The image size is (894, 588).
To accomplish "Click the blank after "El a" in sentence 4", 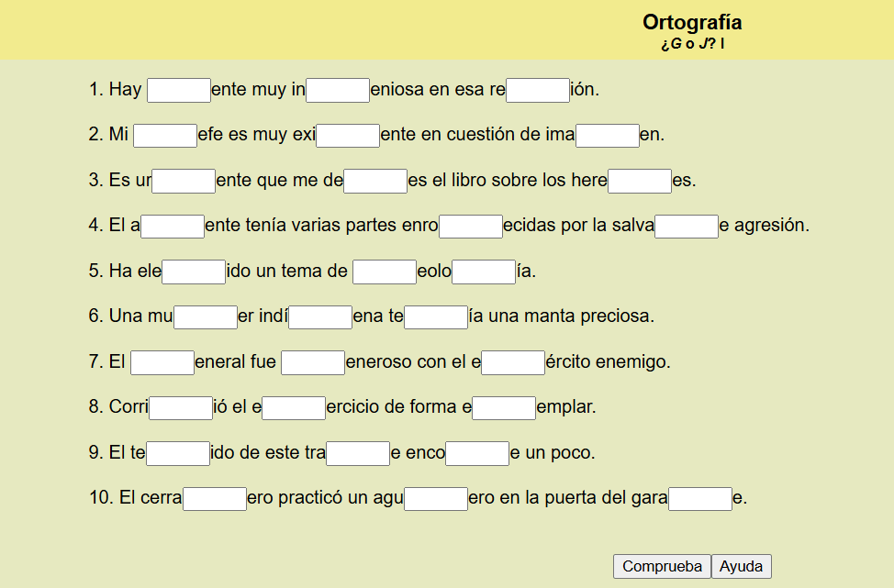I will pyautogui.click(x=173, y=226).
